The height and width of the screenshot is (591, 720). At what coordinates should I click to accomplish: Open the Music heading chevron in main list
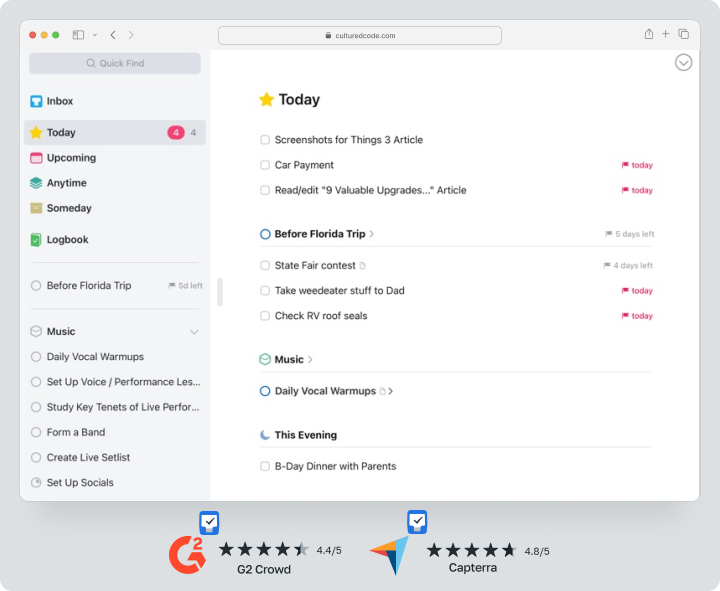click(310, 360)
